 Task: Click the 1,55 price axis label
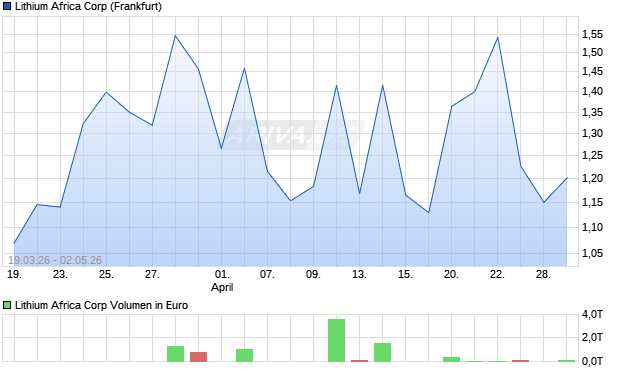pyautogui.click(x=592, y=34)
